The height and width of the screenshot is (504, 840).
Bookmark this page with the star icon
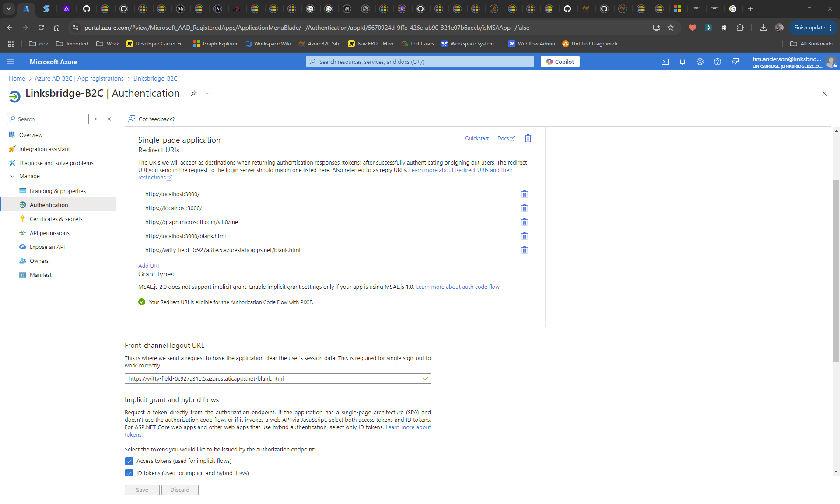pyautogui.click(x=671, y=28)
